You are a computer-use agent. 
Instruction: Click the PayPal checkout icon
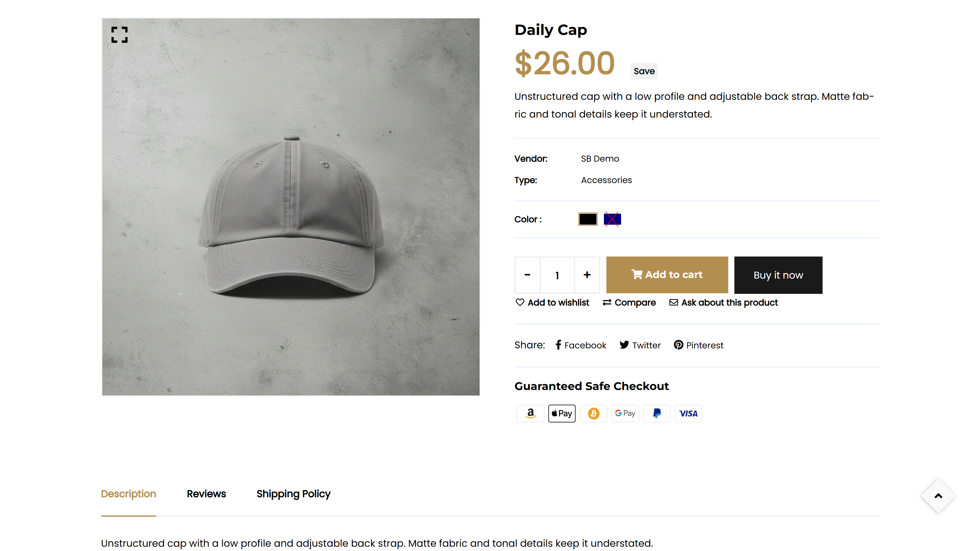(x=657, y=413)
